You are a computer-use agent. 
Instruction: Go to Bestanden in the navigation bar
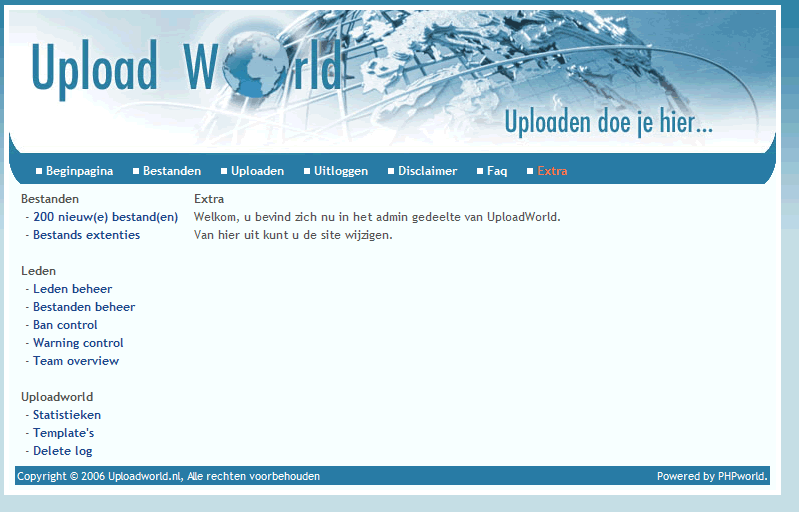[172, 171]
